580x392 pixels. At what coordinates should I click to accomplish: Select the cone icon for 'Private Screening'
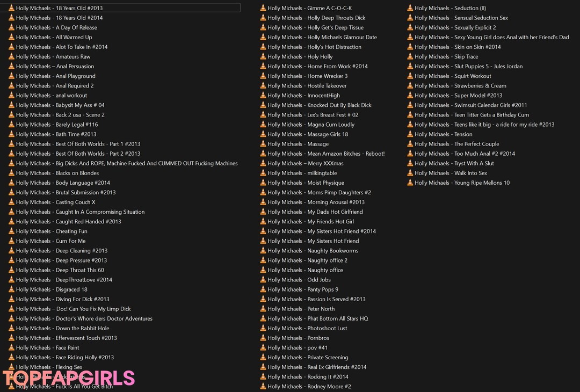[x=263, y=357]
